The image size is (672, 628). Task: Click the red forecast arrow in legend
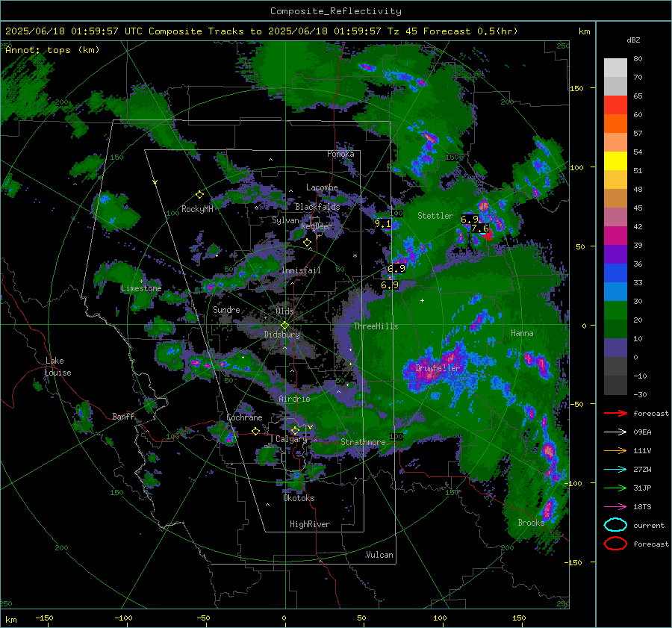tap(615, 413)
